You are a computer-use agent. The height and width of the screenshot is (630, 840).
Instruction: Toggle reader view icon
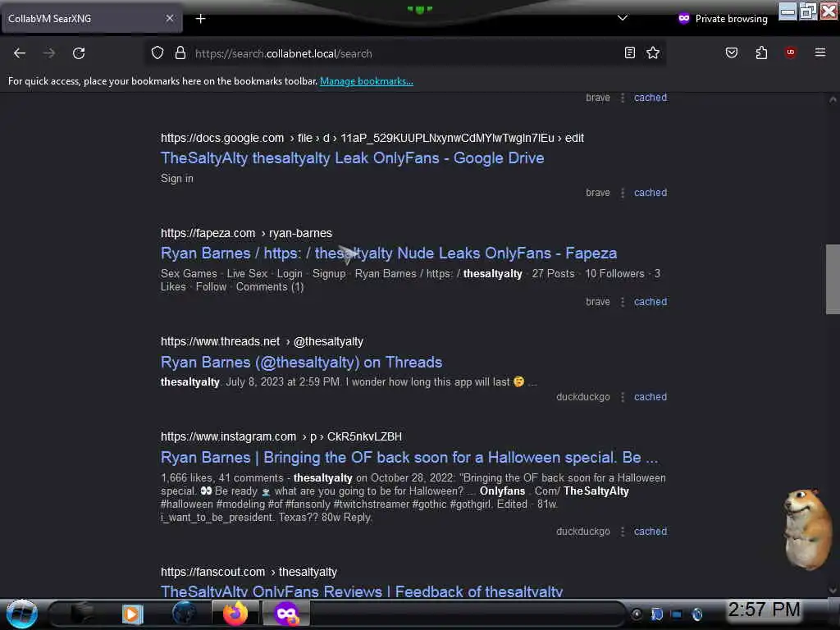630,52
